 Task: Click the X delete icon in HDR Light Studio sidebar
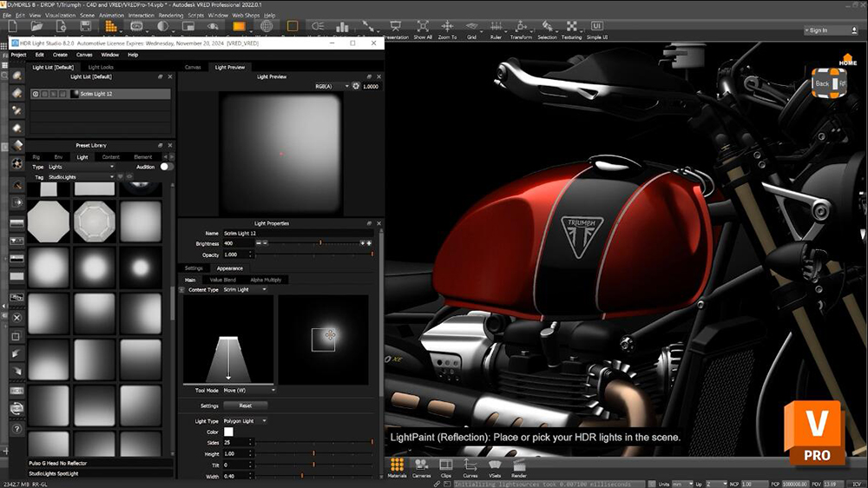click(17, 318)
